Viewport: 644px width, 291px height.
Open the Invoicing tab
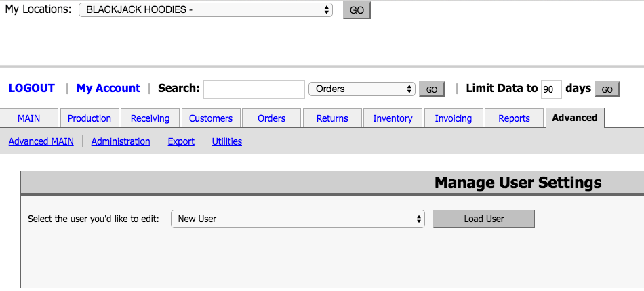454,118
